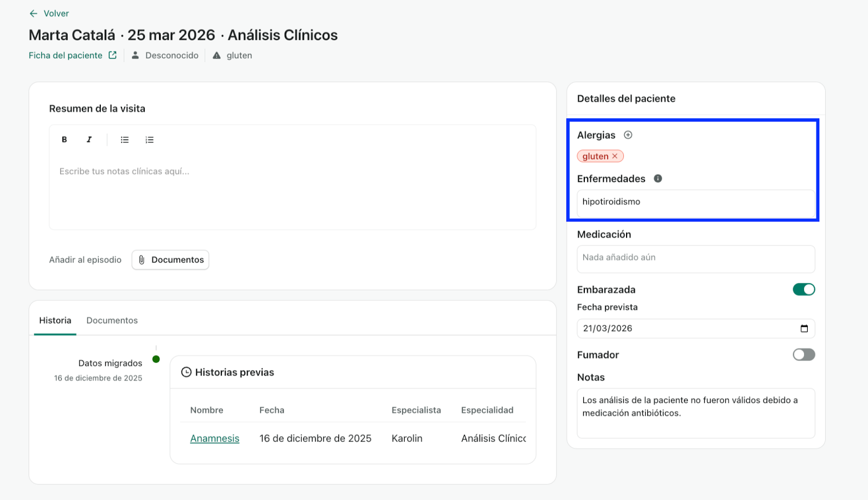This screenshot has width=868, height=500.
Task: Click the Especialidad column header
Action: click(487, 410)
